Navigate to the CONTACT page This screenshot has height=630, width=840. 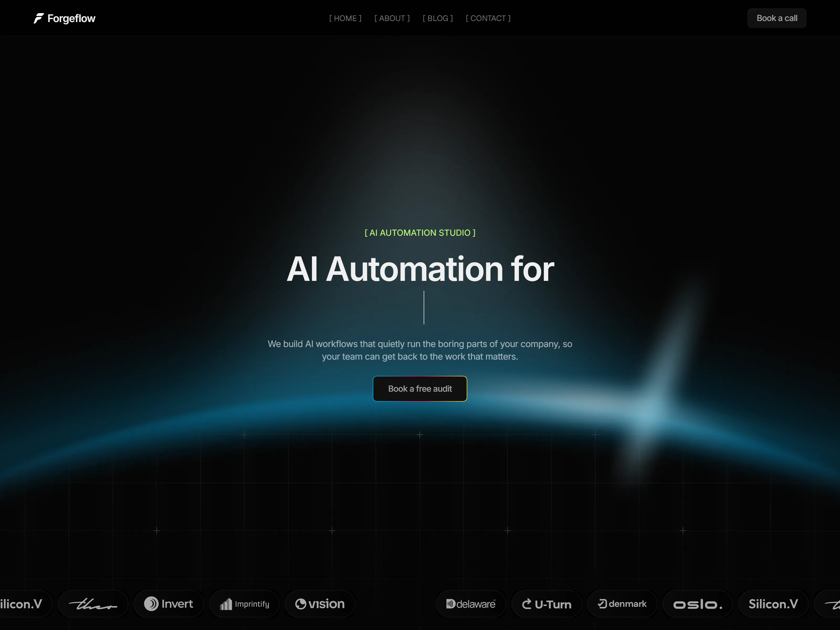[488, 18]
